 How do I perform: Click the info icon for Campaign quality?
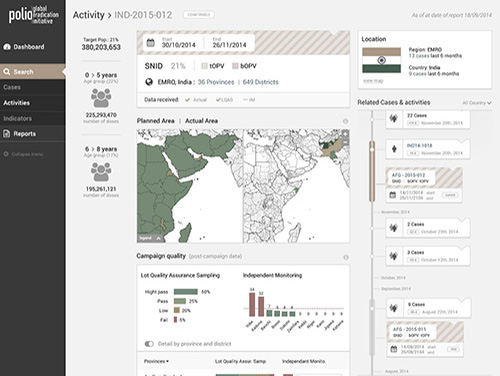click(346, 257)
